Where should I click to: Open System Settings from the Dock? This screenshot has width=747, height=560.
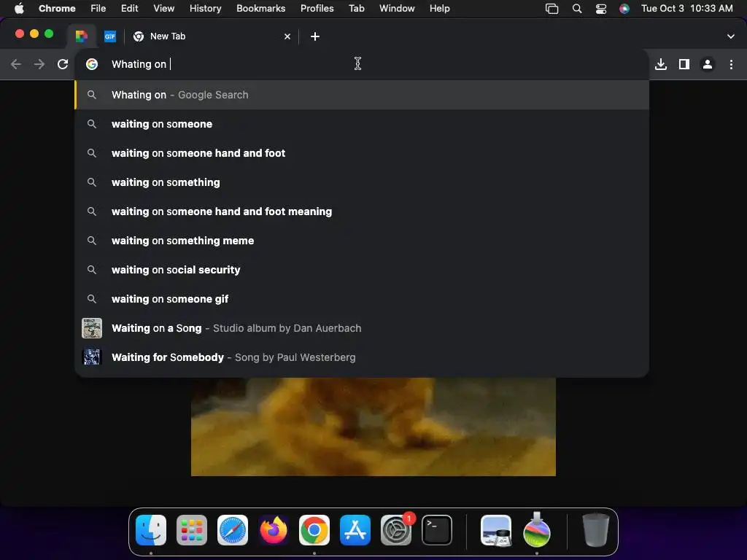[x=396, y=530]
